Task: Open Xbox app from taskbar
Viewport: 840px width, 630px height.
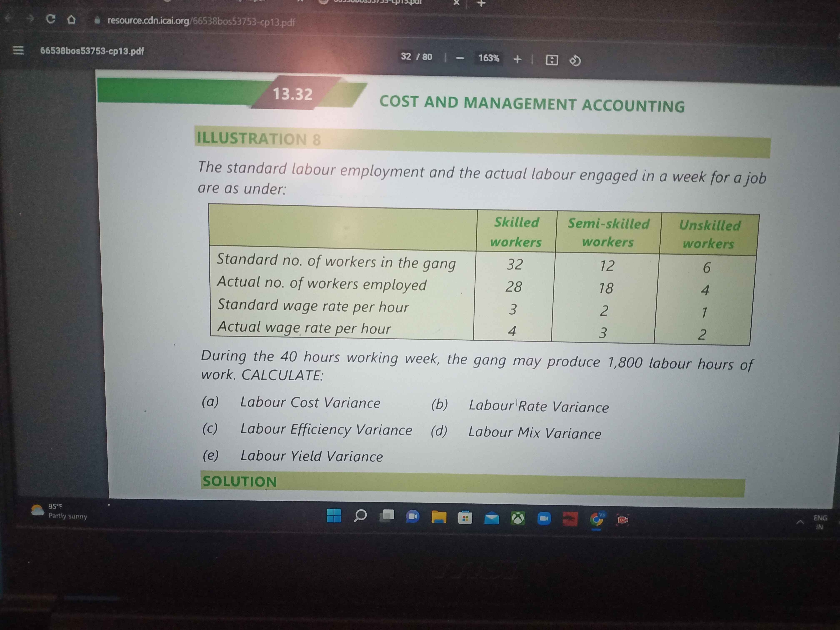Action: click(x=518, y=518)
